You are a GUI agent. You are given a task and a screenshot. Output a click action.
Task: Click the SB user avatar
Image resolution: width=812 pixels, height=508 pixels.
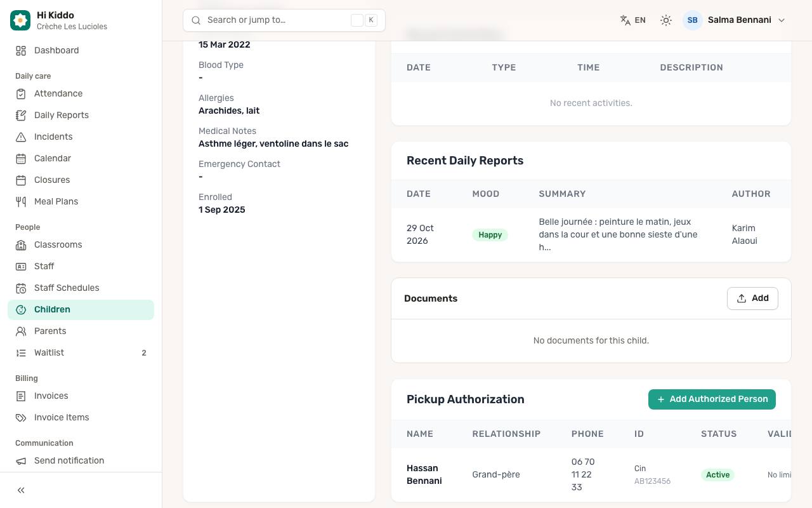[693, 20]
